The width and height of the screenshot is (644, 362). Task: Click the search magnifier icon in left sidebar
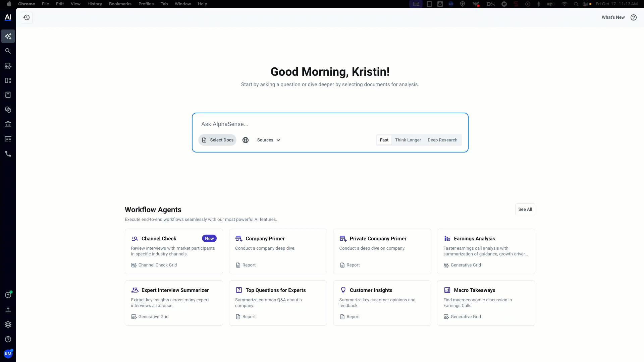click(x=8, y=51)
